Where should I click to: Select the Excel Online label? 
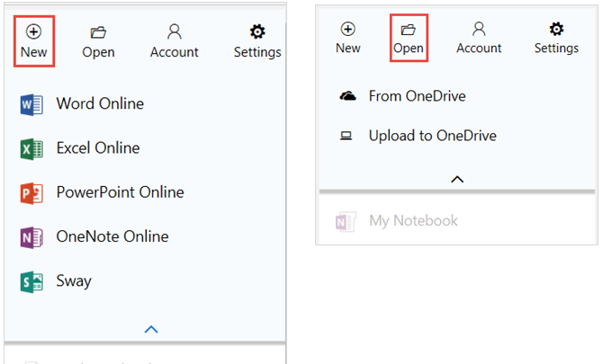point(98,147)
